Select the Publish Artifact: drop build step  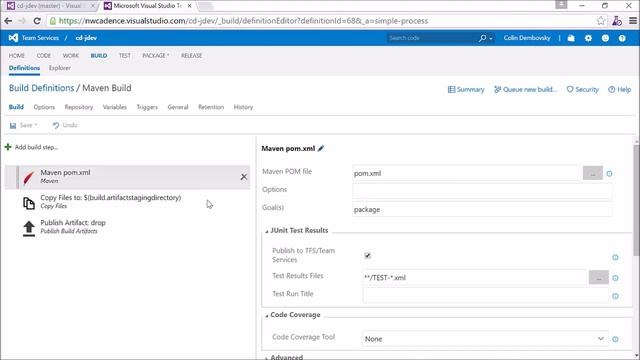point(127,227)
